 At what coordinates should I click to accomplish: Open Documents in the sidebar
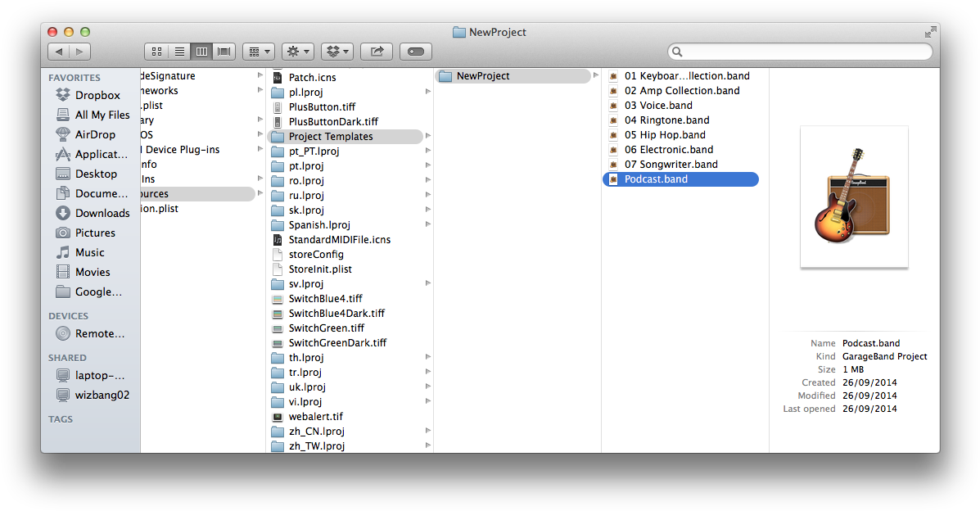(x=91, y=193)
